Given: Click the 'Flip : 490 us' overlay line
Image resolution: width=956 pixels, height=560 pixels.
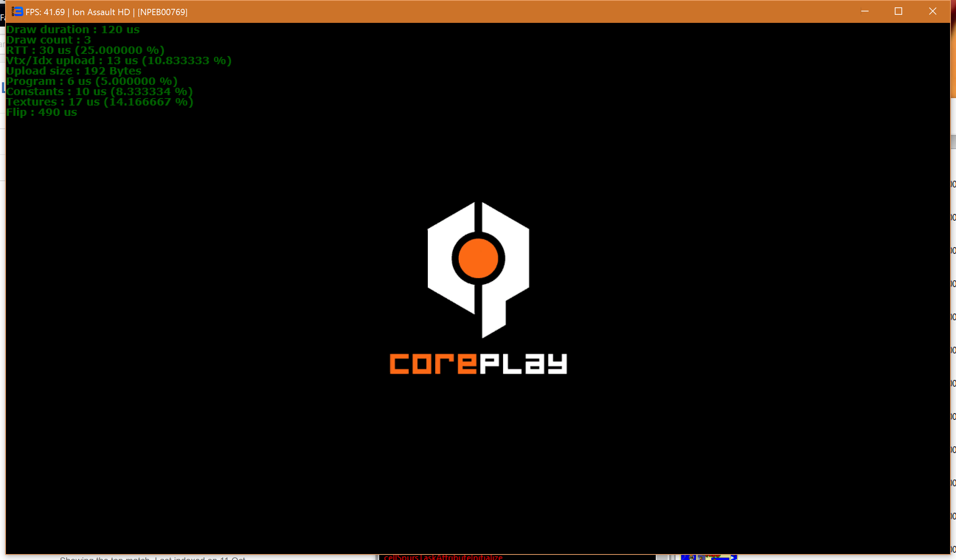Looking at the screenshot, I should tap(41, 112).
